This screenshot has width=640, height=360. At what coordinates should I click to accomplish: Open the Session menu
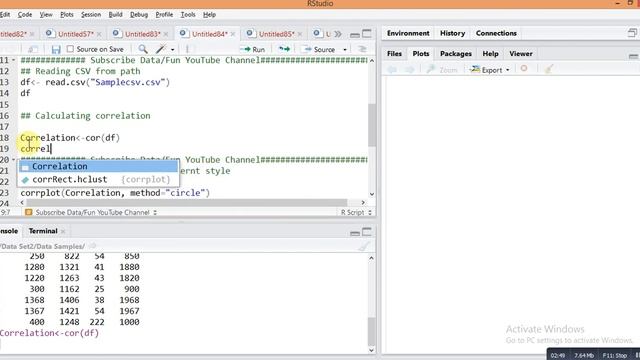tap(91, 14)
